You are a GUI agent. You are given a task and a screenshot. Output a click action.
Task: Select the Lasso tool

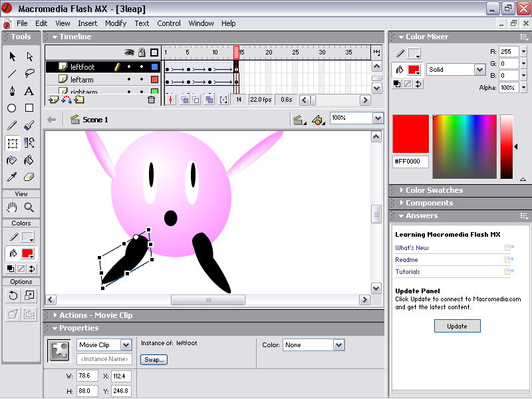[x=29, y=74]
